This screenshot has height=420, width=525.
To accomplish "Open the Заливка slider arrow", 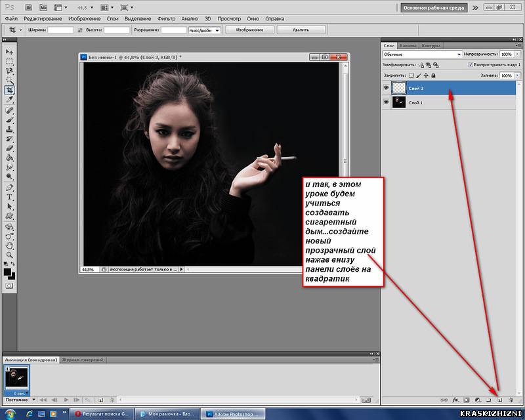I will click(x=517, y=75).
